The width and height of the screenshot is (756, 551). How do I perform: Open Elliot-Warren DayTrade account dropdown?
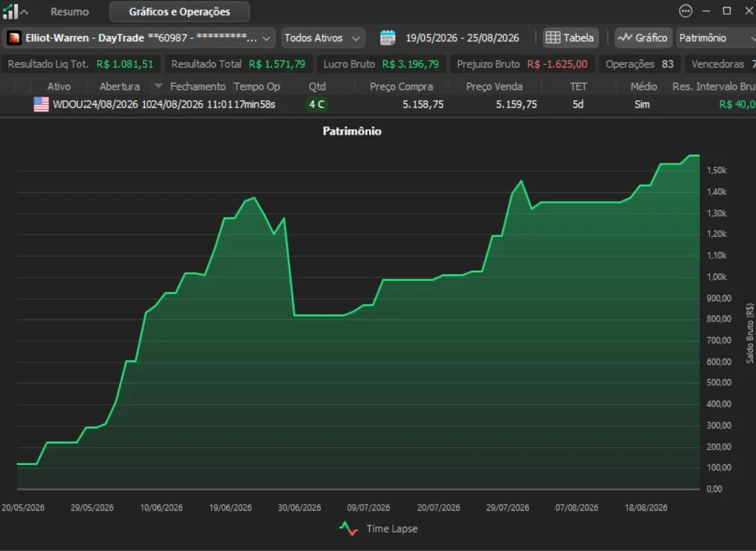(139, 37)
